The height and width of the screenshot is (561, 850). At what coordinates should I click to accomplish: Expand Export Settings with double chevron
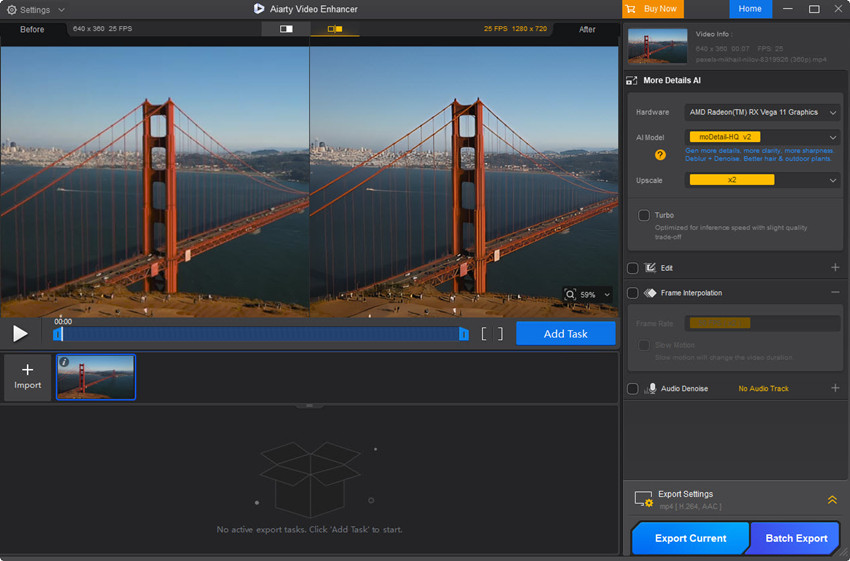pyautogui.click(x=832, y=500)
